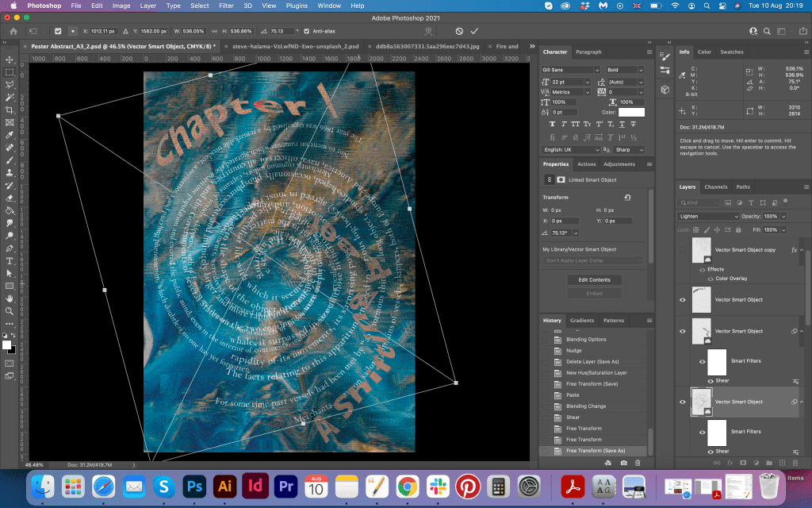The image size is (812, 508).
Task: Open the Filter menu
Action: tap(226, 6)
